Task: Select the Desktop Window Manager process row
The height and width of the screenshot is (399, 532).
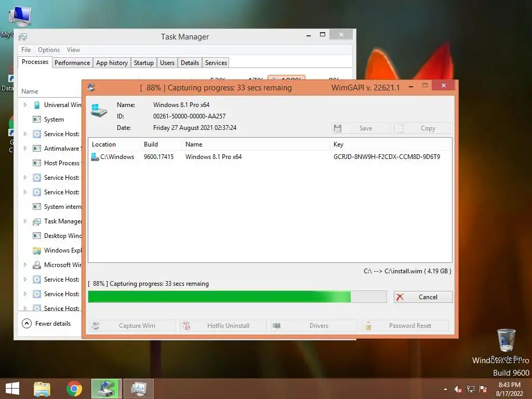Action: tap(50, 236)
